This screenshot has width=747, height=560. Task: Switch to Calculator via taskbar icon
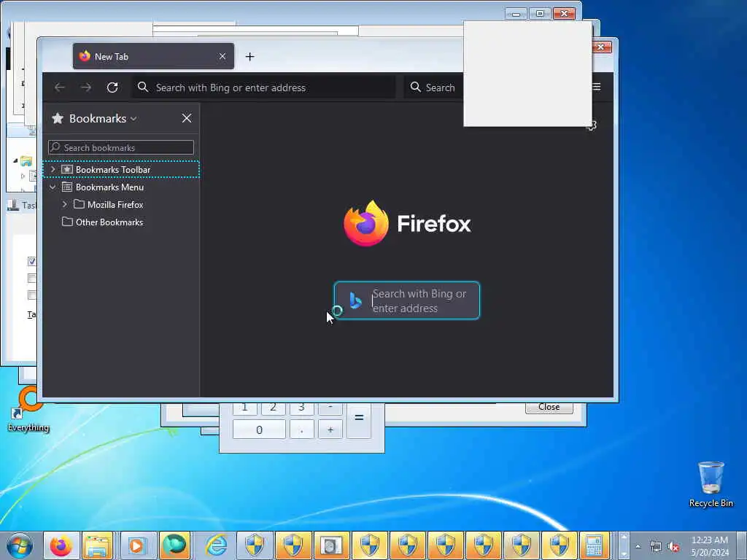click(x=594, y=545)
